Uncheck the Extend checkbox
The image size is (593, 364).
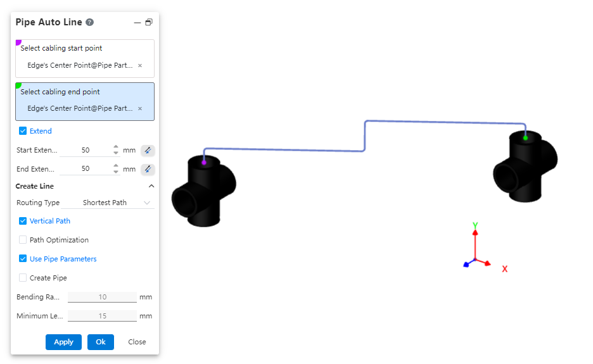[23, 131]
